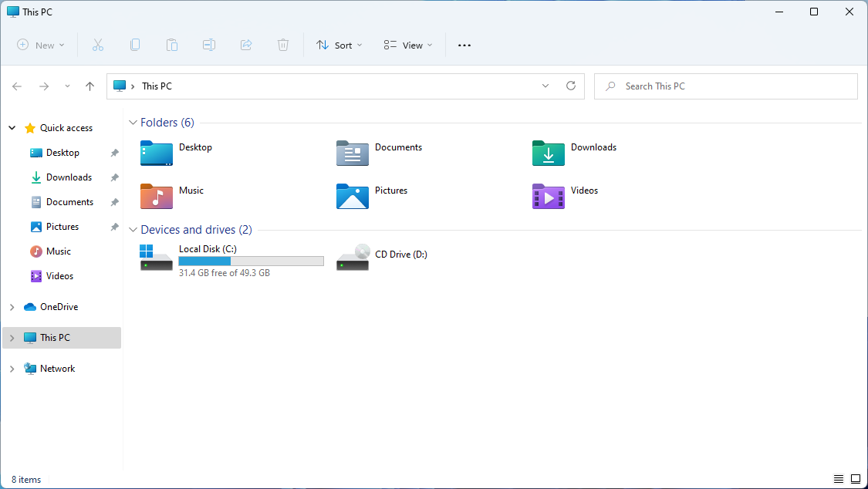Viewport: 868px width, 489px height.
Task: Open address bar history dropdown chevron
Action: click(545, 86)
